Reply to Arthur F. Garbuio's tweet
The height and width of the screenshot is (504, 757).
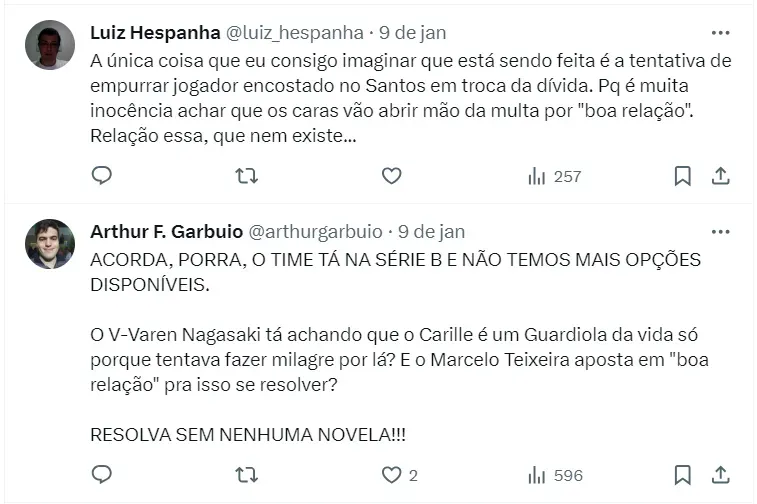102,474
